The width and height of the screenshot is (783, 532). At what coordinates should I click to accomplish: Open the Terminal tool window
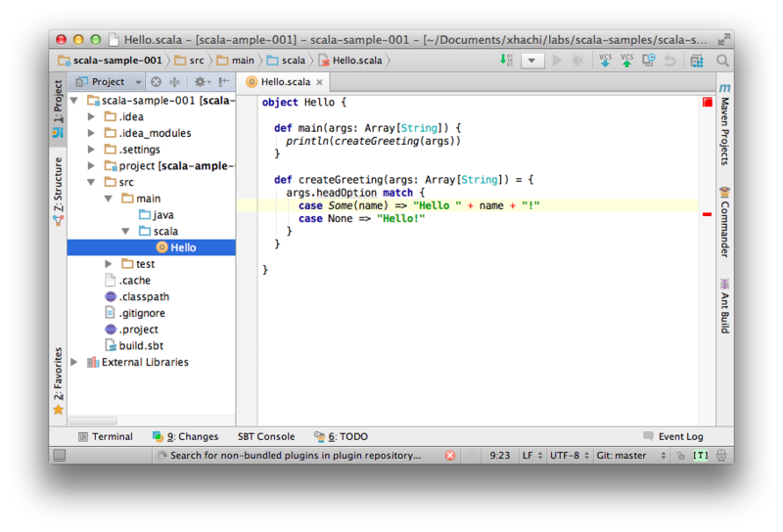106,437
